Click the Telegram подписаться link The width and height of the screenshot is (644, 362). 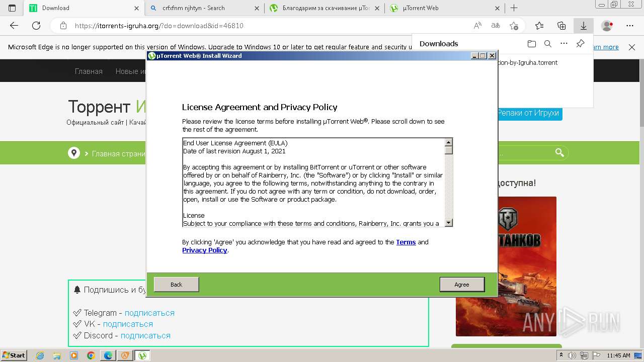pyautogui.click(x=149, y=313)
